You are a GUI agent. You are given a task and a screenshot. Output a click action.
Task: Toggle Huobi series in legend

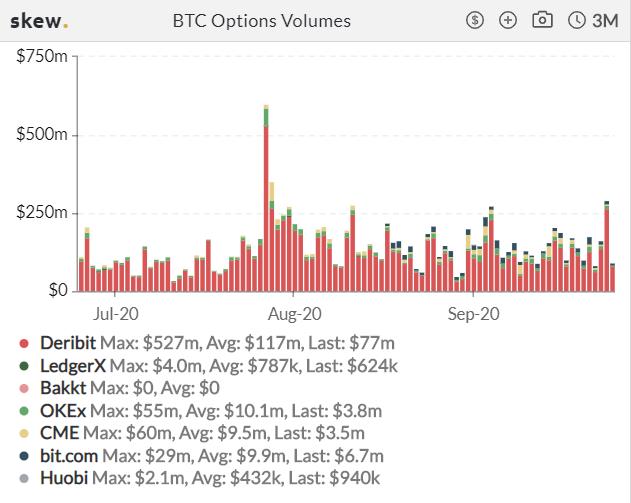64,478
